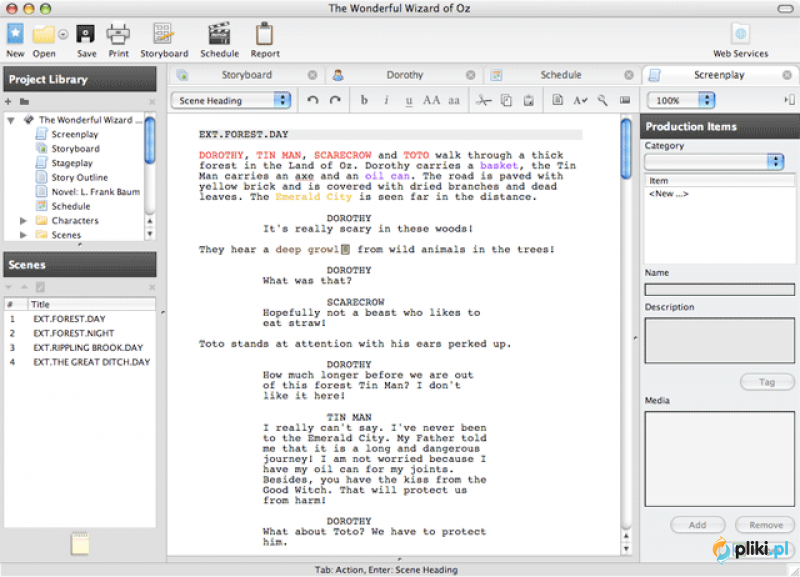Convert text to uppercase with AA
The height and width of the screenshot is (577, 800).
point(431,101)
